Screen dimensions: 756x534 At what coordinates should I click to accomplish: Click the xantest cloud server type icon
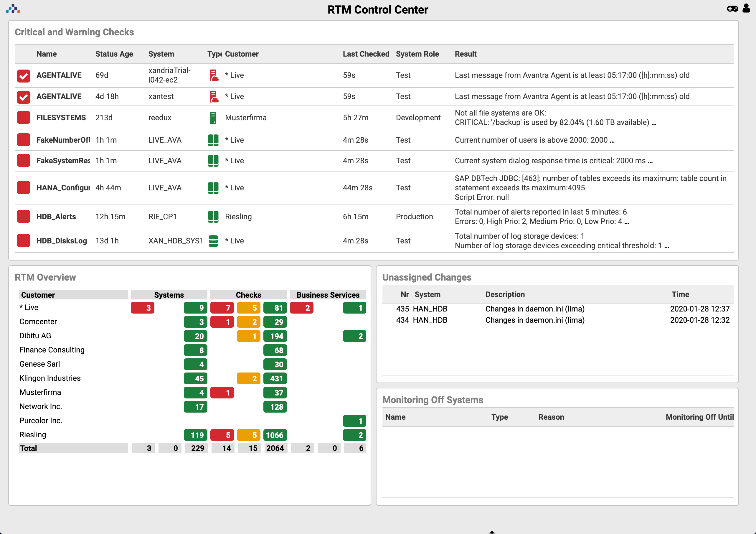click(214, 97)
